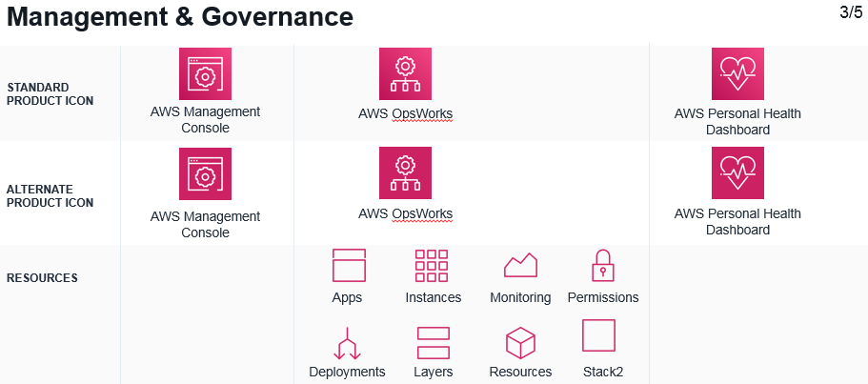Click the Instances grid icon
The width and height of the screenshot is (868, 384).
pos(432,266)
